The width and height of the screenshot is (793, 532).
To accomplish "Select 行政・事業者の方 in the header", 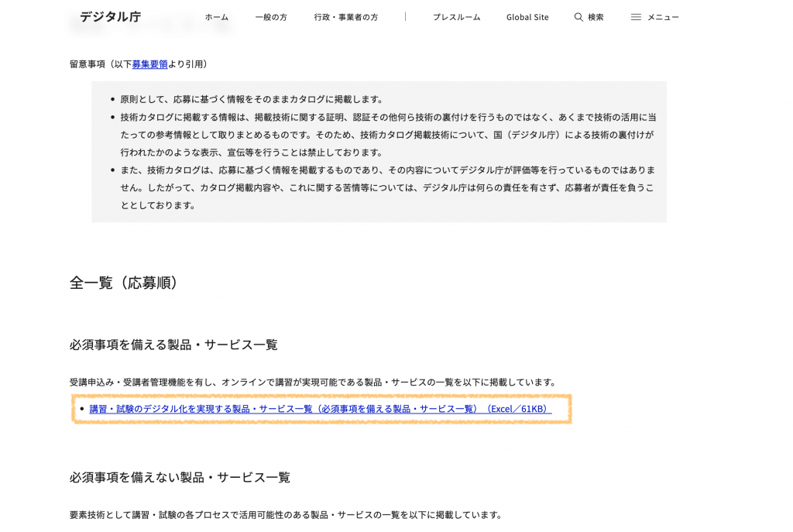I will pyautogui.click(x=346, y=17).
